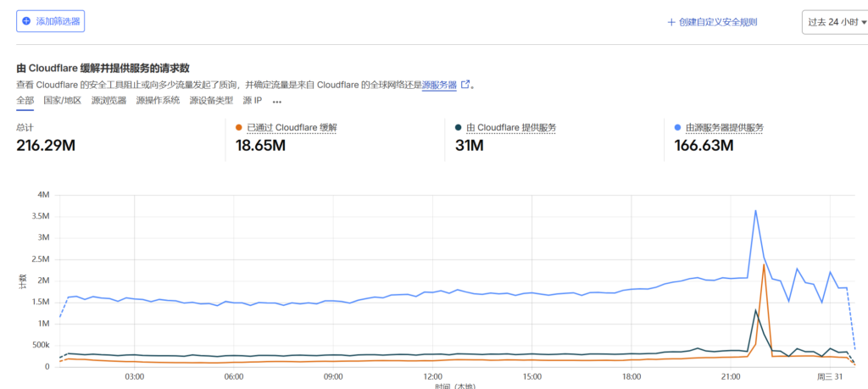868x389 pixels.
Task: Select the 源设备类型 tab
Action: 211,100
